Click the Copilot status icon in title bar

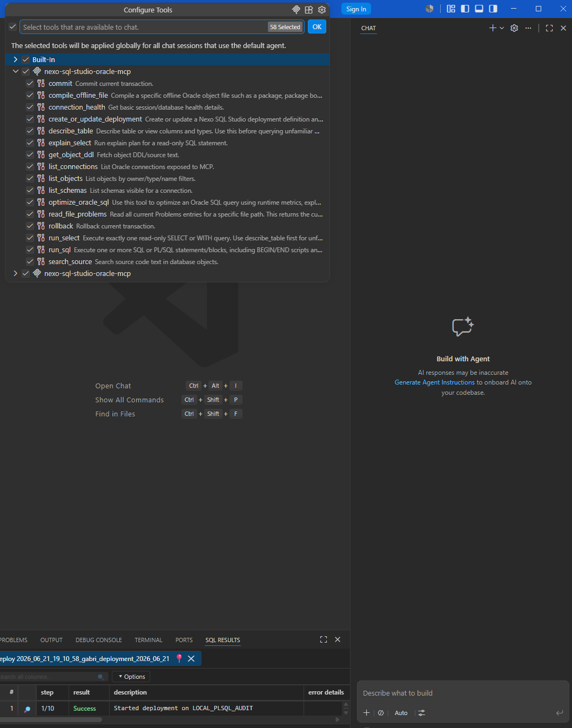429,9
